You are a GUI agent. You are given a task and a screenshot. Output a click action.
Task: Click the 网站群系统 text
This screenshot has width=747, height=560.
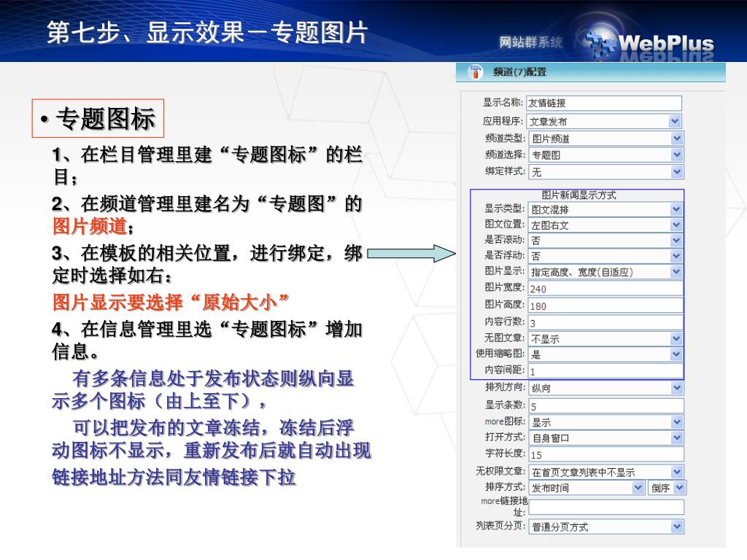(x=531, y=42)
